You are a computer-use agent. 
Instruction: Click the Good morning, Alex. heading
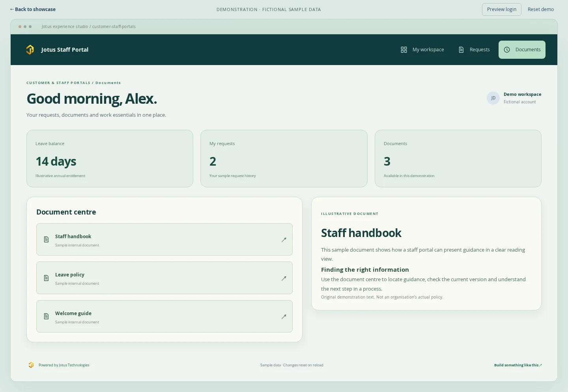(x=92, y=99)
